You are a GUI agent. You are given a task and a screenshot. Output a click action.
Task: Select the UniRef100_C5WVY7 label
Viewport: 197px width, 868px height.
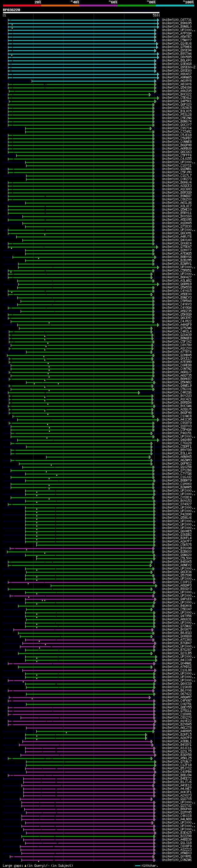coord(176,40)
